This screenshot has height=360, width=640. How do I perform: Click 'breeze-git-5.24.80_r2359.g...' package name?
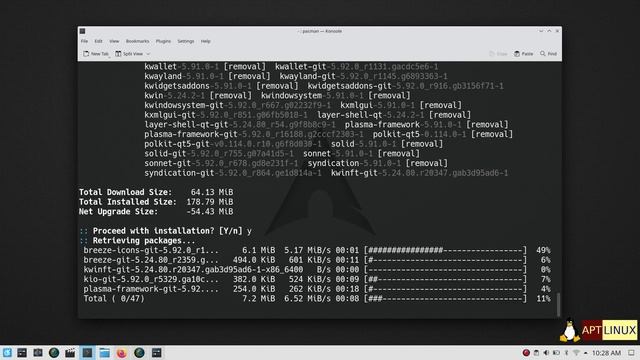pos(151,260)
